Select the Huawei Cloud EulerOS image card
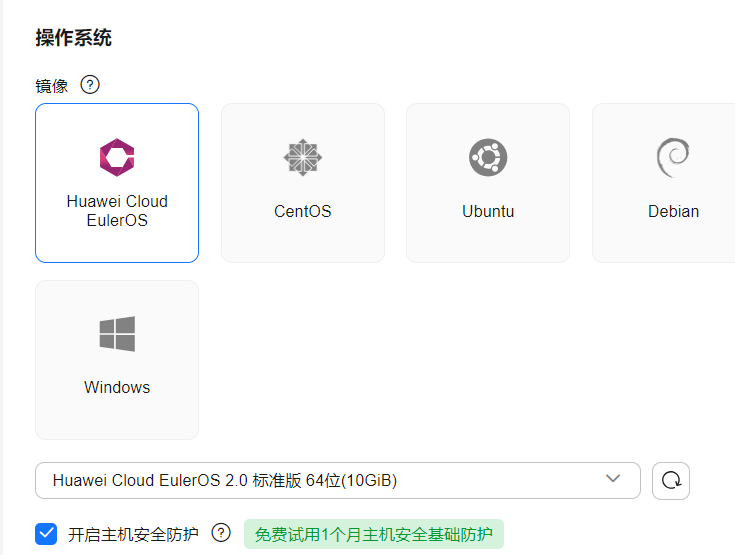The image size is (735, 555). [x=117, y=183]
